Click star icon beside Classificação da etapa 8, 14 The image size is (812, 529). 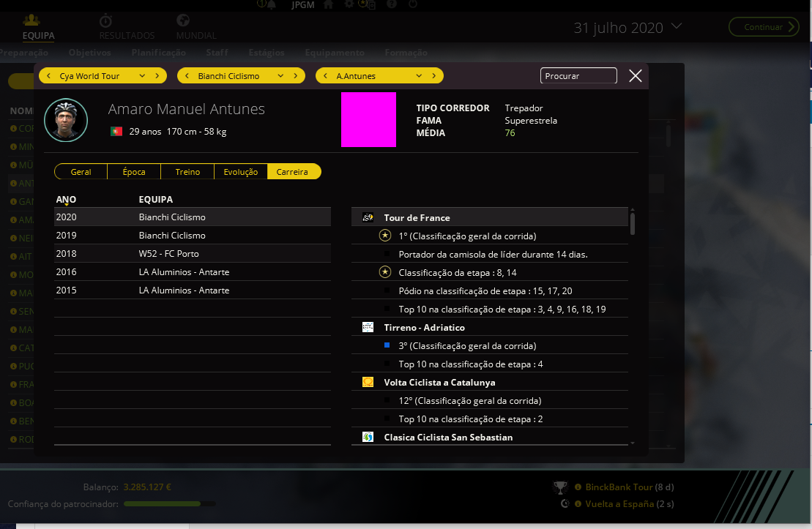[385, 272]
